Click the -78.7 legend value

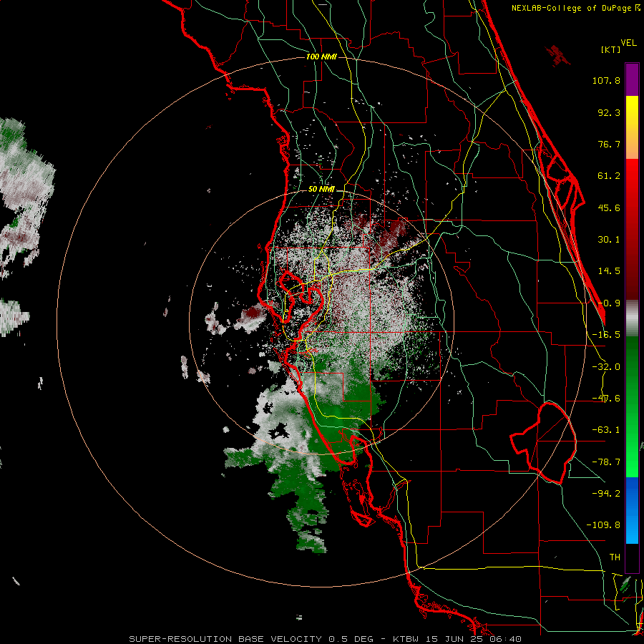(606, 462)
